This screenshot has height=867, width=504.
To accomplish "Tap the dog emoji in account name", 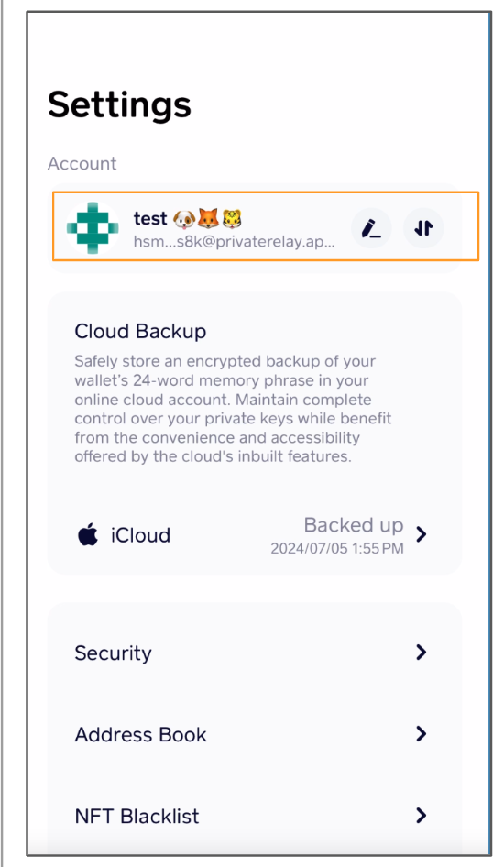I will coord(183,219).
